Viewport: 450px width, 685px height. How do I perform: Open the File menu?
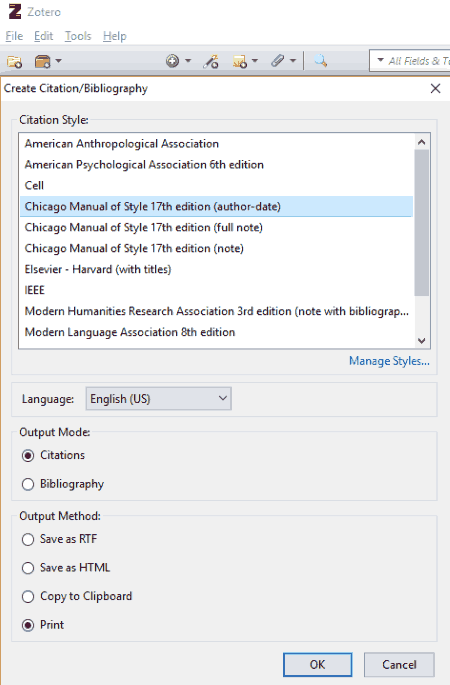[14, 36]
